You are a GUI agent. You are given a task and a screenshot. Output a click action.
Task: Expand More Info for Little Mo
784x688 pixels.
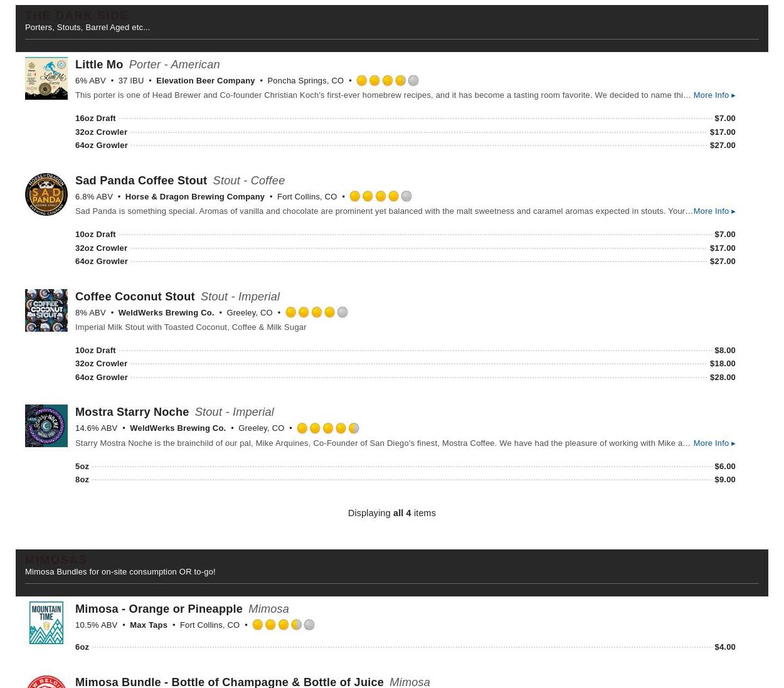tap(714, 95)
